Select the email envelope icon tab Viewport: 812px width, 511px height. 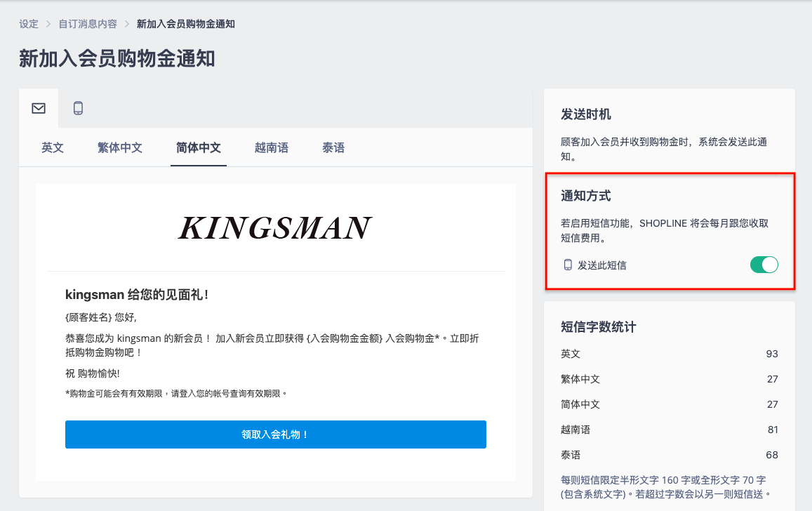[x=39, y=108]
